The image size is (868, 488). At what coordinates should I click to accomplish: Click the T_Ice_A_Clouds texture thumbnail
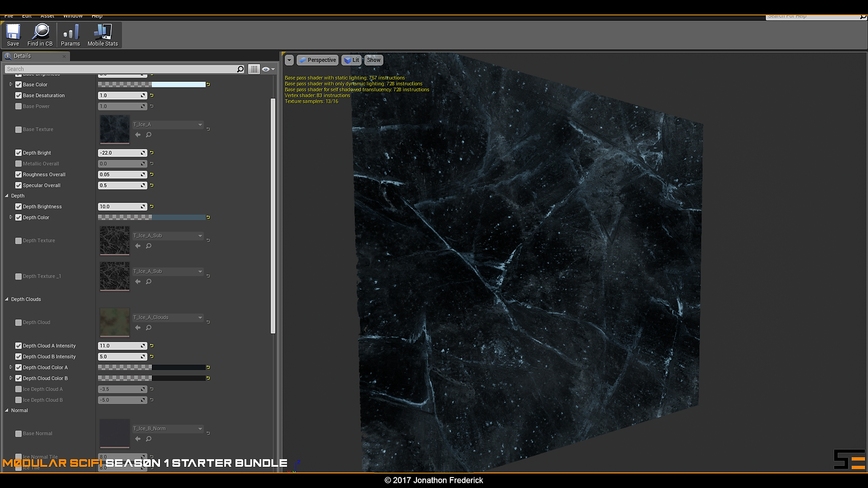pos(114,322)
